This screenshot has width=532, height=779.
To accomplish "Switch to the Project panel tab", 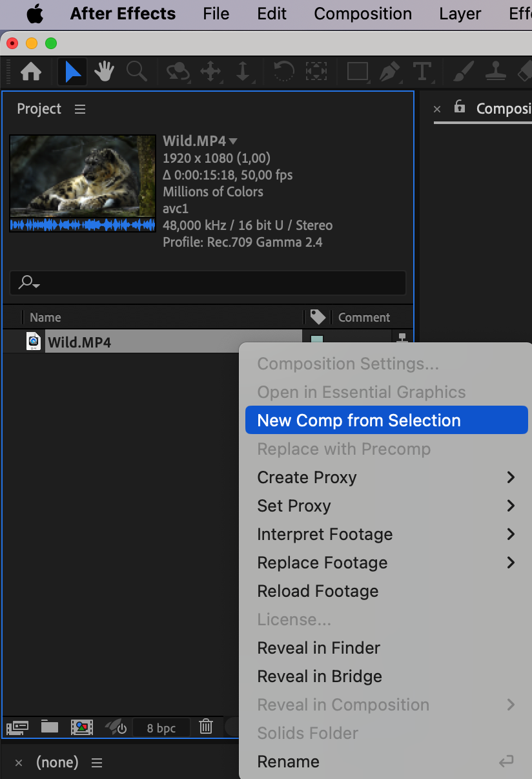I will (39, 109).
